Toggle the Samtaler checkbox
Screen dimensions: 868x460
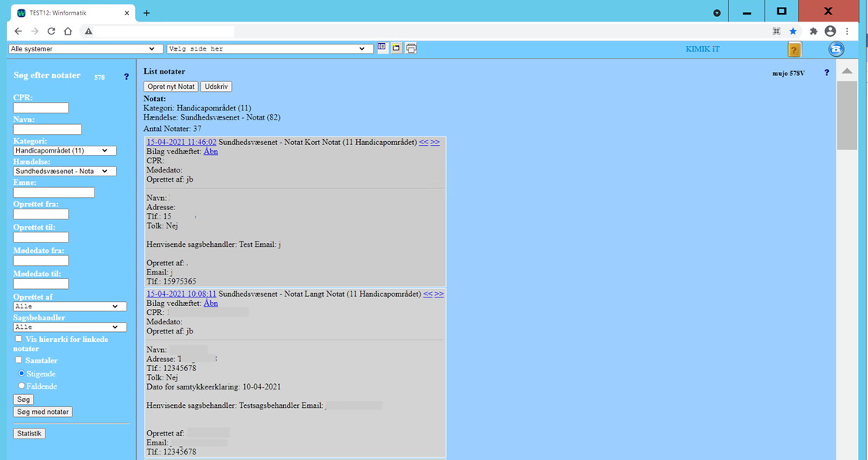pos(19,360)
